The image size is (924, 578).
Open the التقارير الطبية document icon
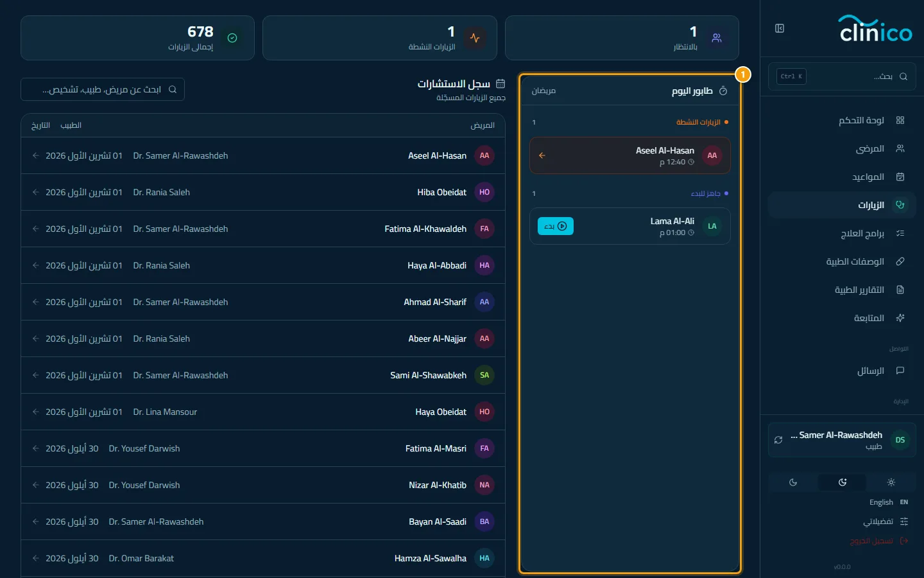pyautogui.click(x=900, y=290)
